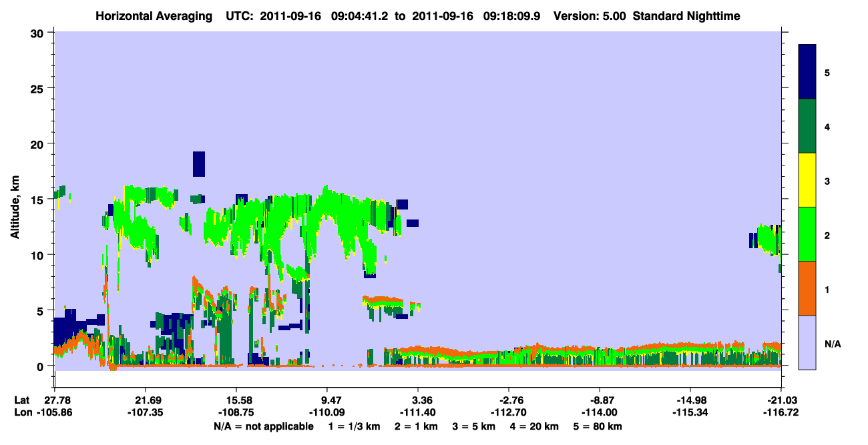Image resolution: width=868 pixels, height=445 pixels.
Task: Click the '2 = 1 km' legend entry
Action: point(415,426)
